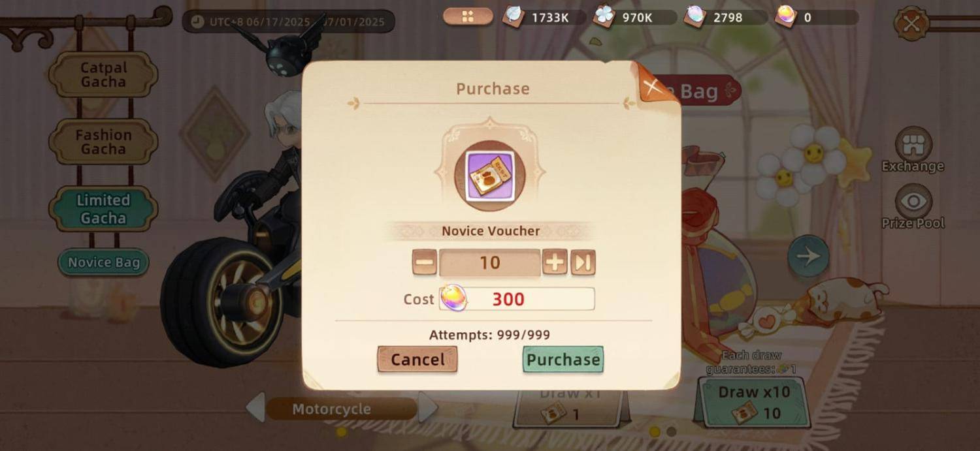Viewport: 980px width, 451px height.
Task: Tap the Draw x10 button
Action: pos(755,402)
